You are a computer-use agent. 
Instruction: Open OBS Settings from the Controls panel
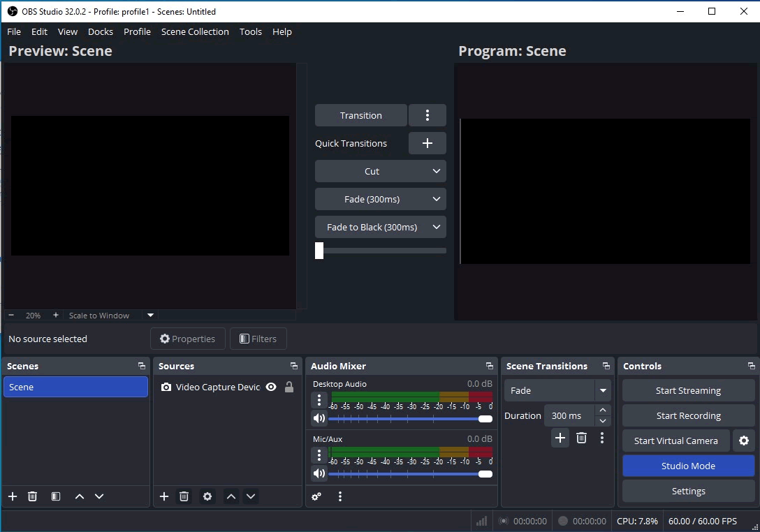pos(687,491)
